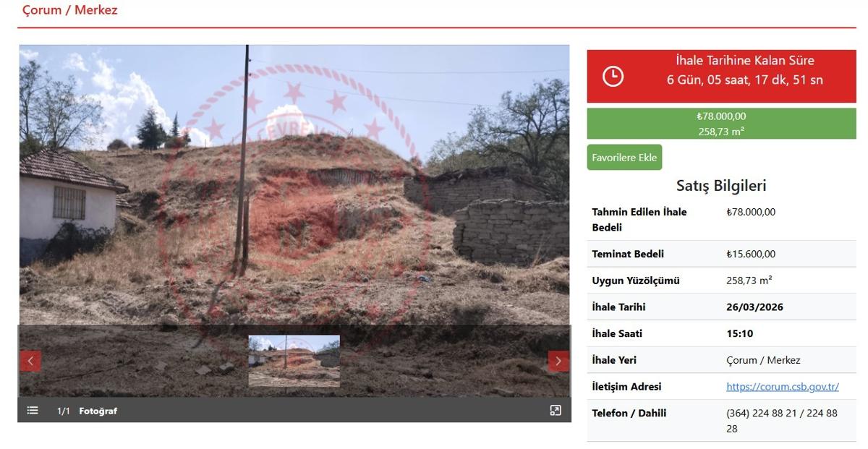Click the remaining time countdown text
This screenshot has height=449, width=868.
coord(744,80)
